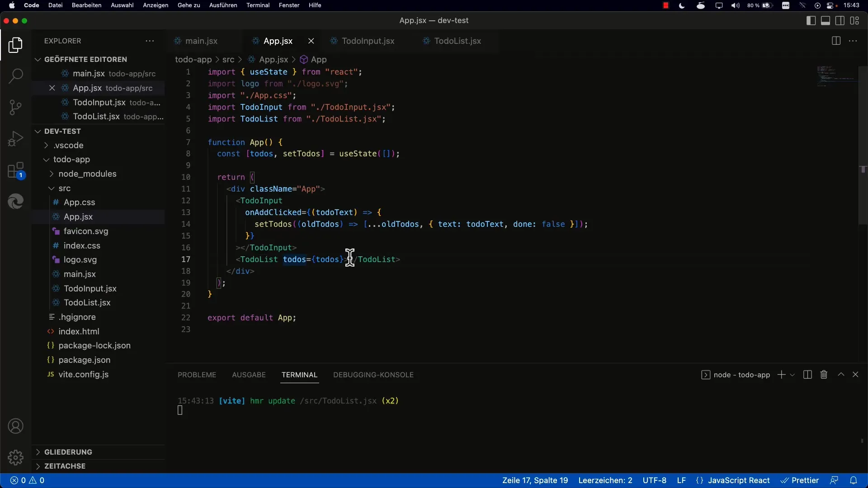Viewport: 868px width, 488px height.
Task: Open the notifications bell in status bar
Action: tap(853, 480)
